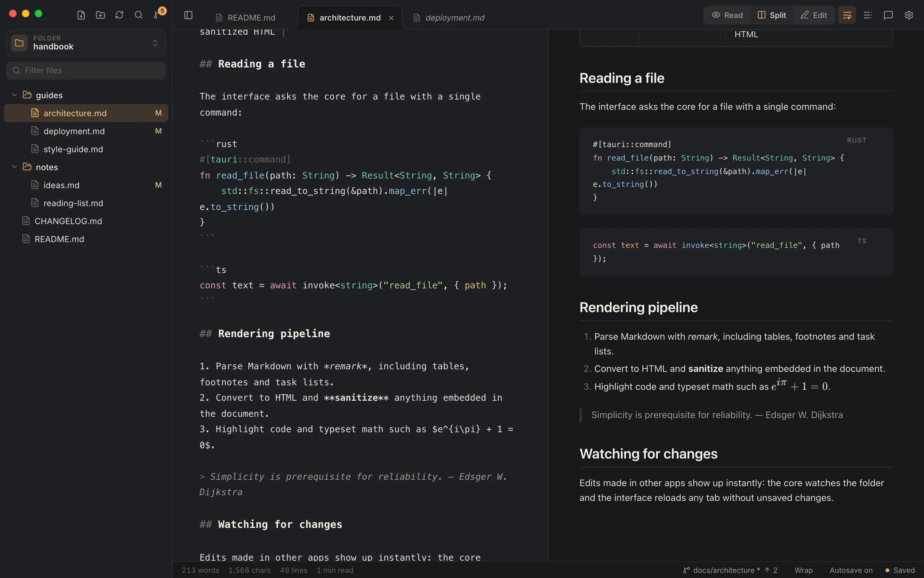Viewport: 924px width, 578px height.
Task: Open README.md in the file tree
Action: pos(86,239)
